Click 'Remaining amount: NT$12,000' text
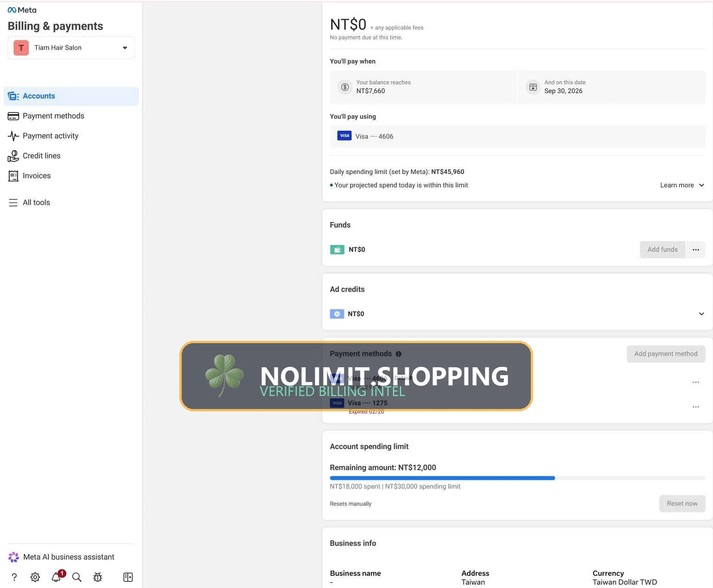The width and height of the screenshot is (713, 588). click(x=383, y=467)
